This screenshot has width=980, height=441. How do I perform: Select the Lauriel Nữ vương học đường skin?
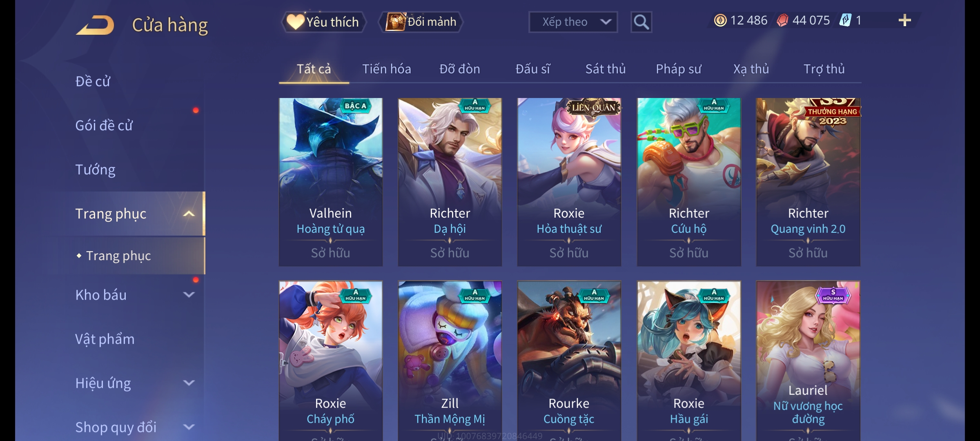click(x=808, y=361)
